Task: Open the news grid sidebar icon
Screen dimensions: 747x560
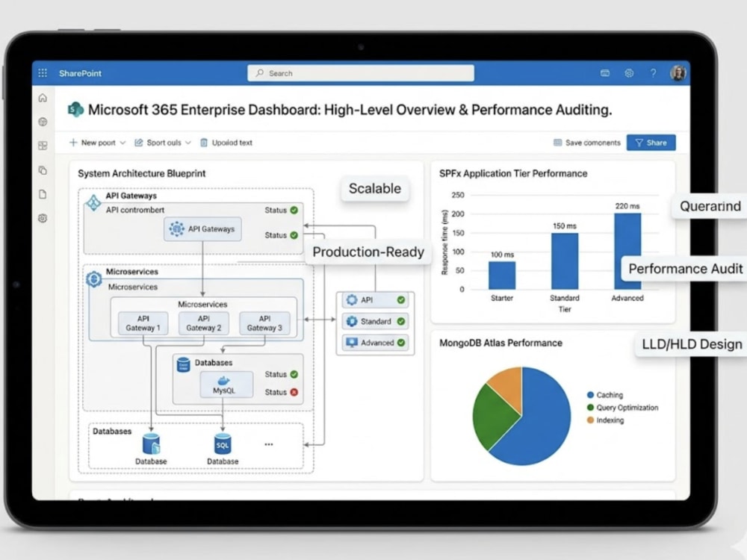Action: pos(43,146)
